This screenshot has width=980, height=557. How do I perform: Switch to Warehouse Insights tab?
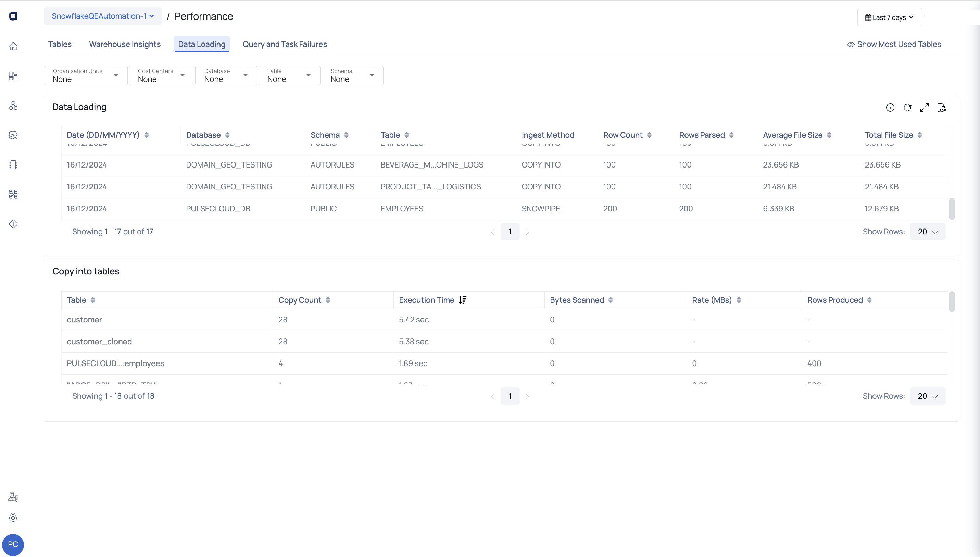(125, 45)
